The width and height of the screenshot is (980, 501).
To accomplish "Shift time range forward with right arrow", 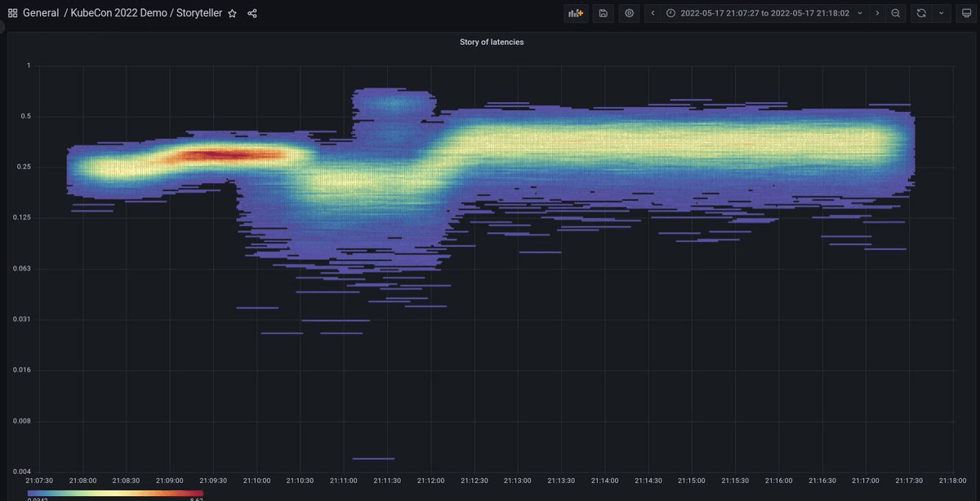I will [x=877, y=12].
